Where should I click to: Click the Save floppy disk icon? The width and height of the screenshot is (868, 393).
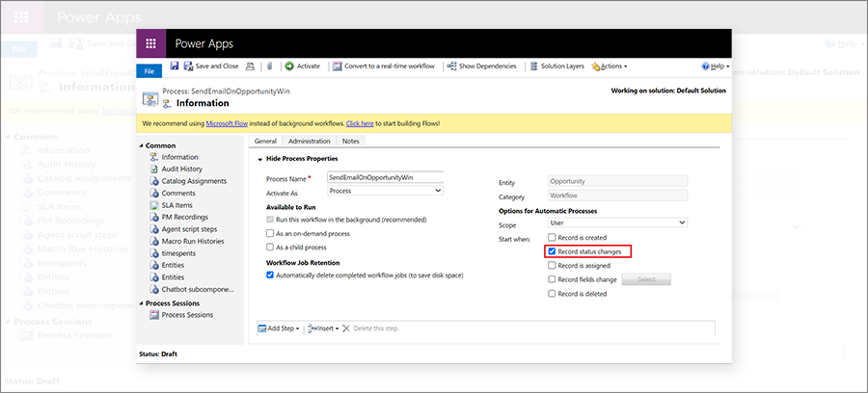tap(175, 66)
